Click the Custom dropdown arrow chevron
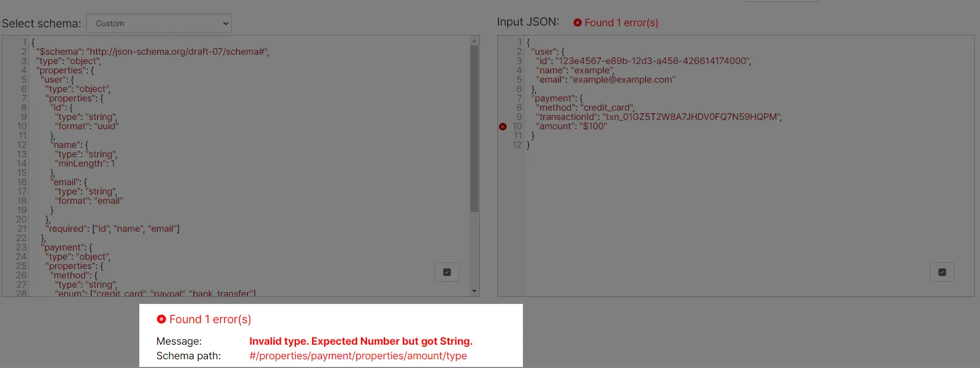The width and height of the screenshot is (980, 368). click(x=225, y=23)
